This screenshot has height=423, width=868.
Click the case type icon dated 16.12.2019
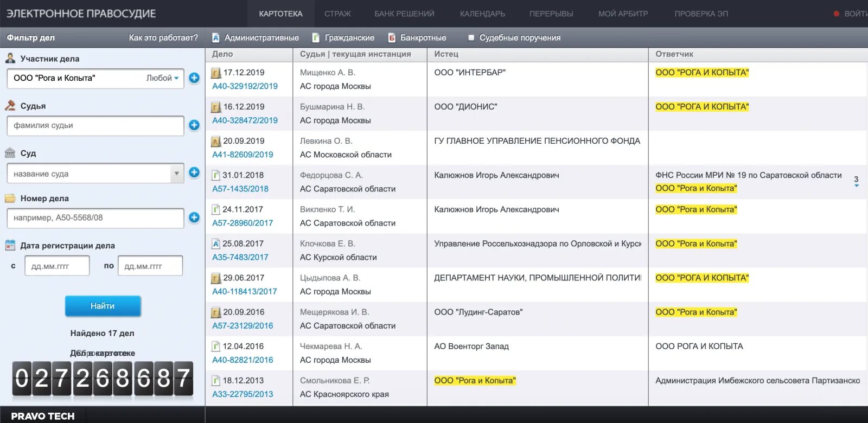click(216, 107)
